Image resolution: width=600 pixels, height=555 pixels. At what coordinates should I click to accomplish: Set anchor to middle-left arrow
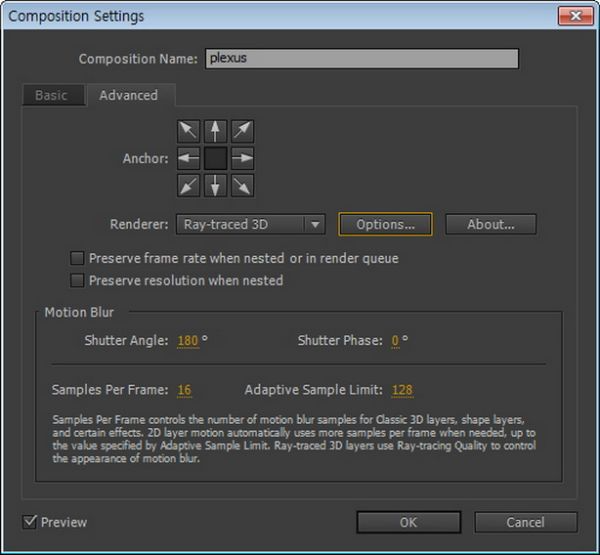pos(189,158)
